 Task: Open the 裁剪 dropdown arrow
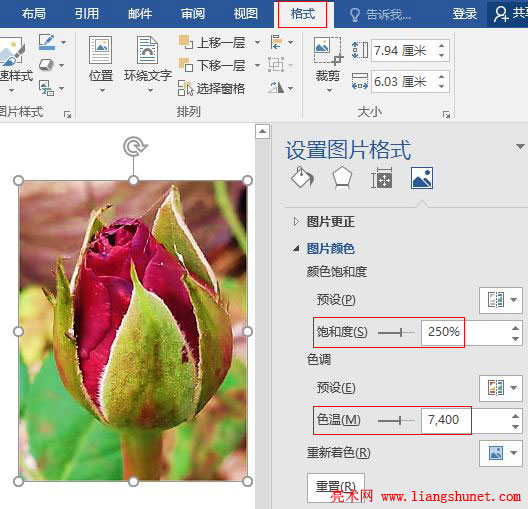pos(329,90)
